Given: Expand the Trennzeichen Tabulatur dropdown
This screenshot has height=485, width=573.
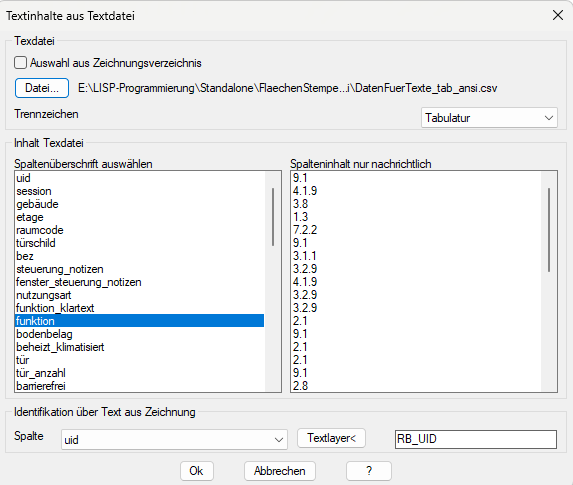Looking at the screenshot, I should point(489,118).
